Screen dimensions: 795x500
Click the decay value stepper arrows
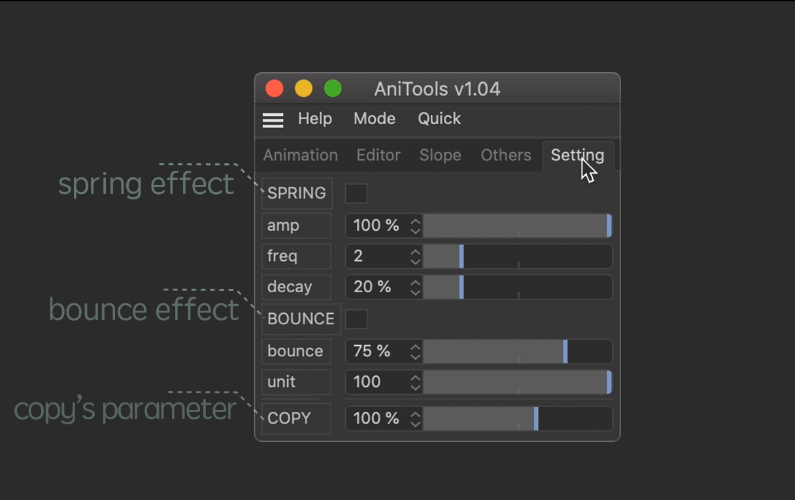[x=415, y=288]
